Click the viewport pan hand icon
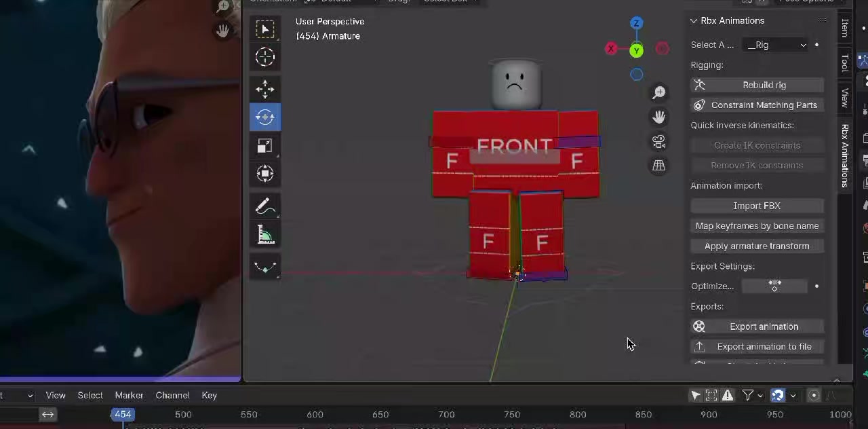The image size is (868, 429). pyautogui.click(x=658, y=117)
